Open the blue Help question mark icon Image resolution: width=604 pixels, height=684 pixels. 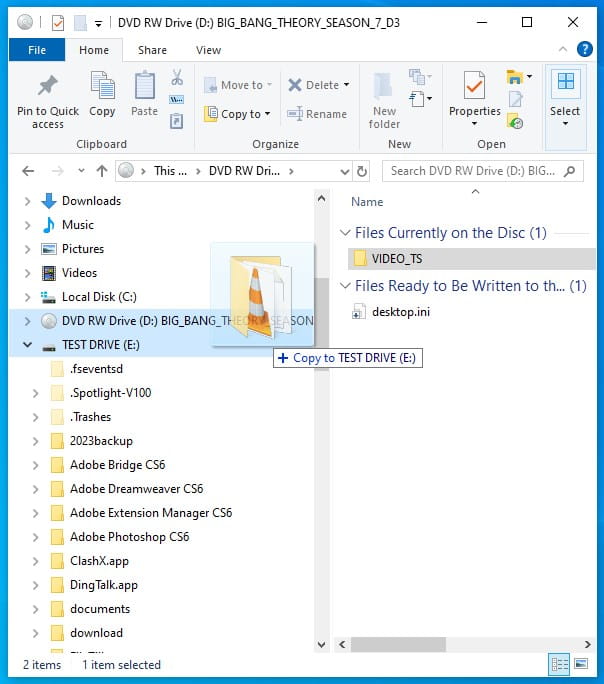tap(584, 50)
